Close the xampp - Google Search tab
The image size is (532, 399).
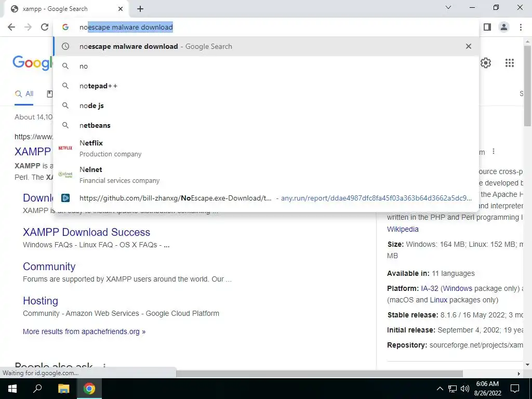[121, 9]
